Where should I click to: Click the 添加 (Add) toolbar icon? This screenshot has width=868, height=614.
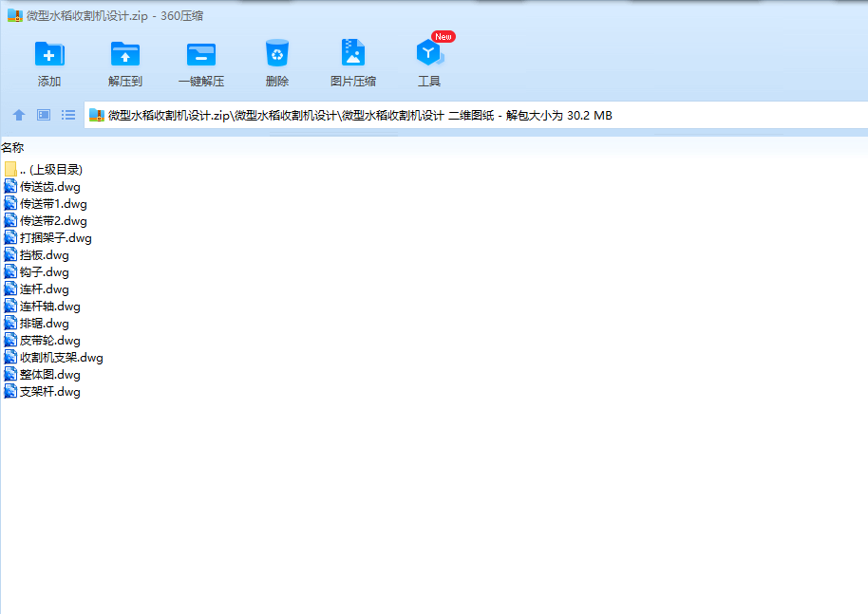pos(49,55)
